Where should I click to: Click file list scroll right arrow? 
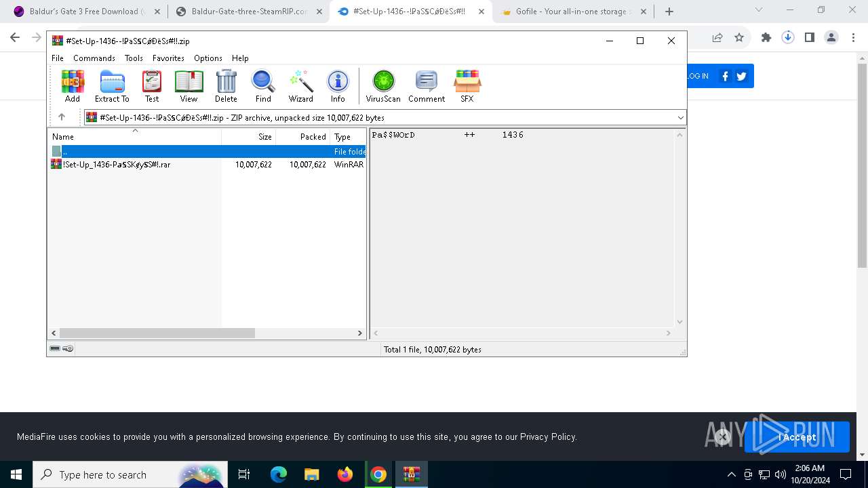coord(360,333)
